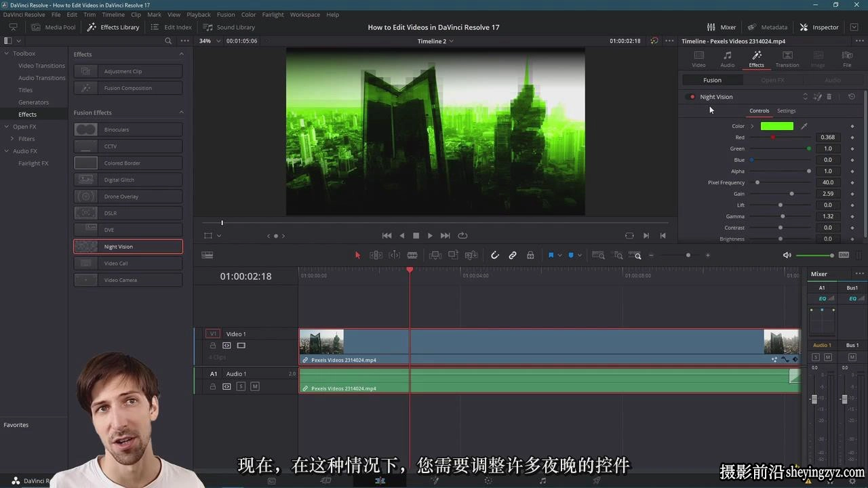This screenshot has width=868, height=488.
Task: Expand the Color parameter controls
Action: [752, 126]
